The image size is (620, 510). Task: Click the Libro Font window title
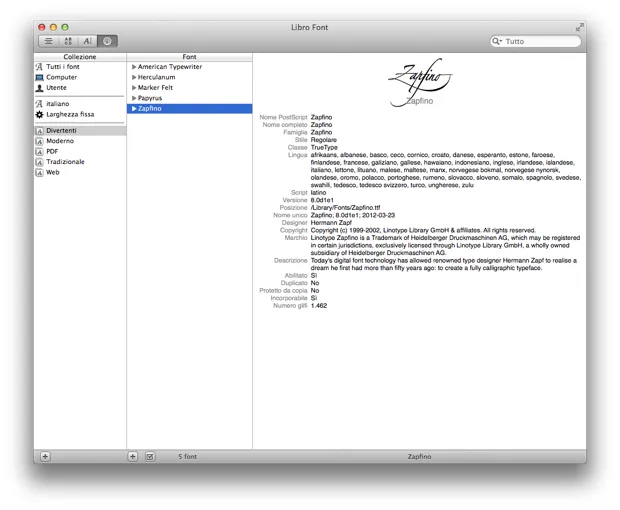tap(310, 27)
